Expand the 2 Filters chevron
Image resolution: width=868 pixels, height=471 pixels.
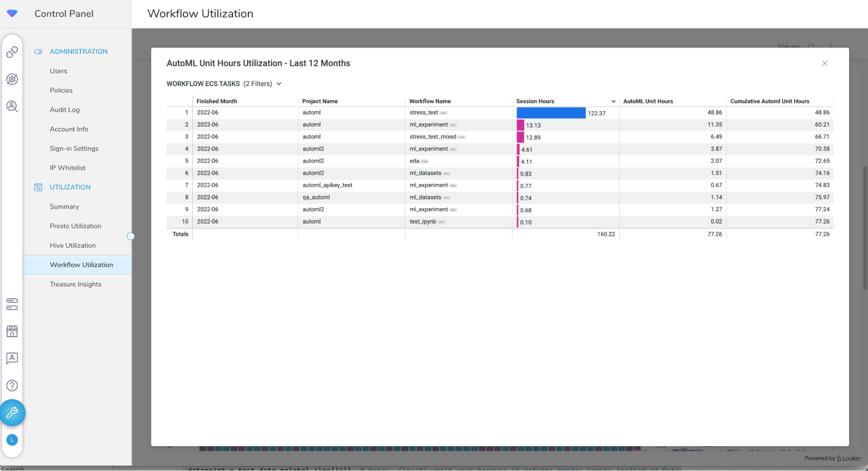coord(279,84)
